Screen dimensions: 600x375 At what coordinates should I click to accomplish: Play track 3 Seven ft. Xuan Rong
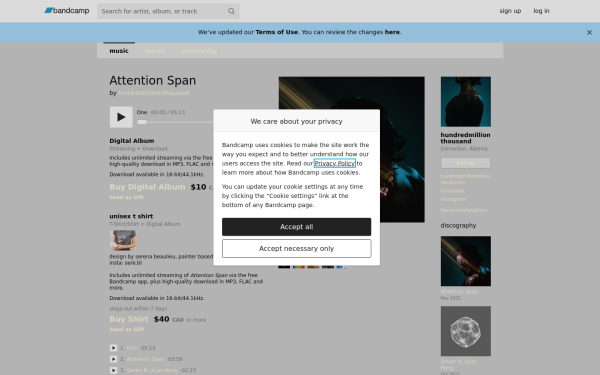(x=113, y=370)
